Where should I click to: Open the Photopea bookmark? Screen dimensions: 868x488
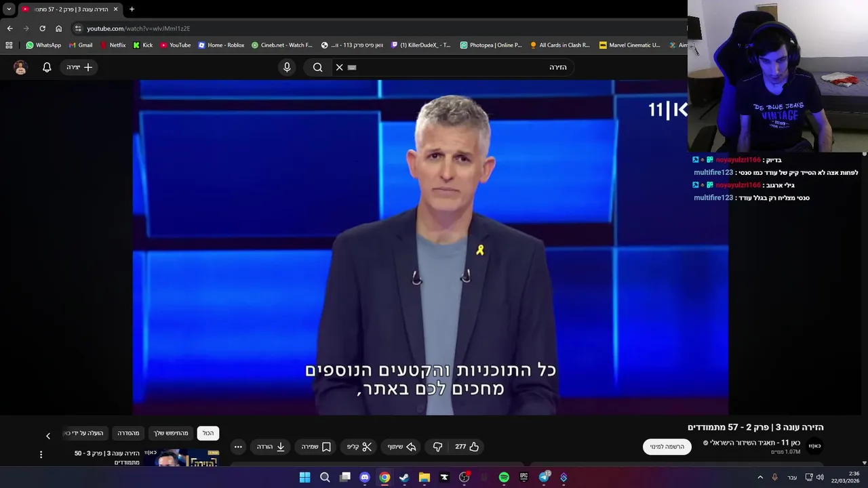491,45
